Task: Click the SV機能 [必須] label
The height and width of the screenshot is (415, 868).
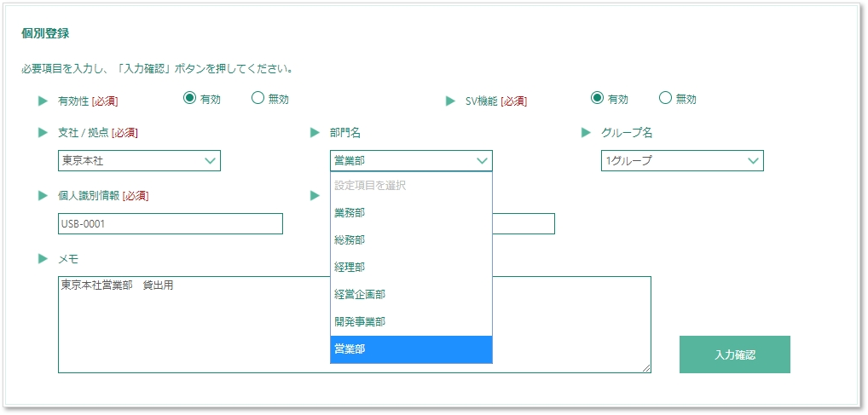Action: pyautogui.click(x=496, y=101)
